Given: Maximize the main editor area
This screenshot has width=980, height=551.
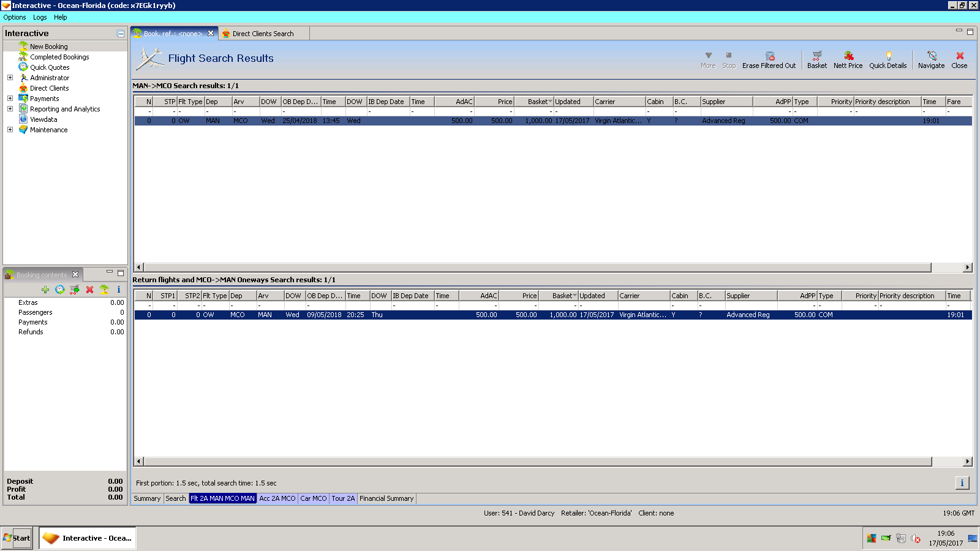Looking at the screenshot, I should (970, 32).
